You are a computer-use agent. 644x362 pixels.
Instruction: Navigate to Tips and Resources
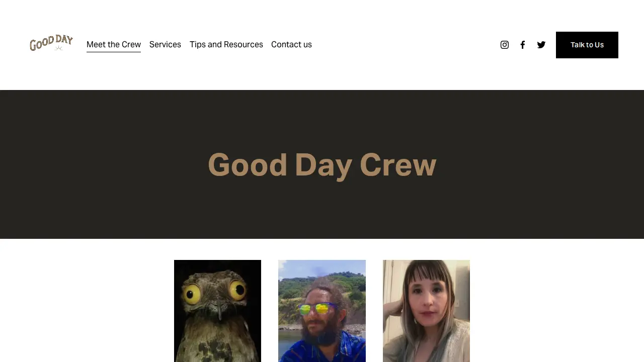tap(226, 45)
